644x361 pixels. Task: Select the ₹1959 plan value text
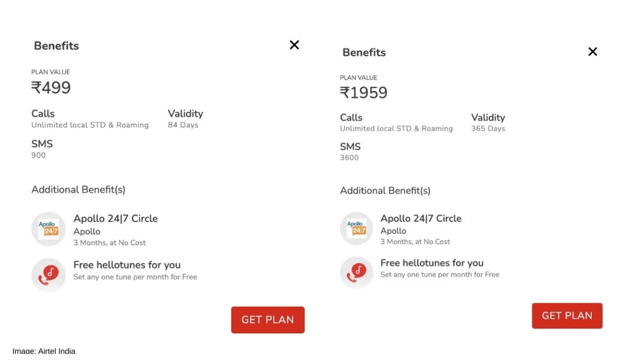364,93
